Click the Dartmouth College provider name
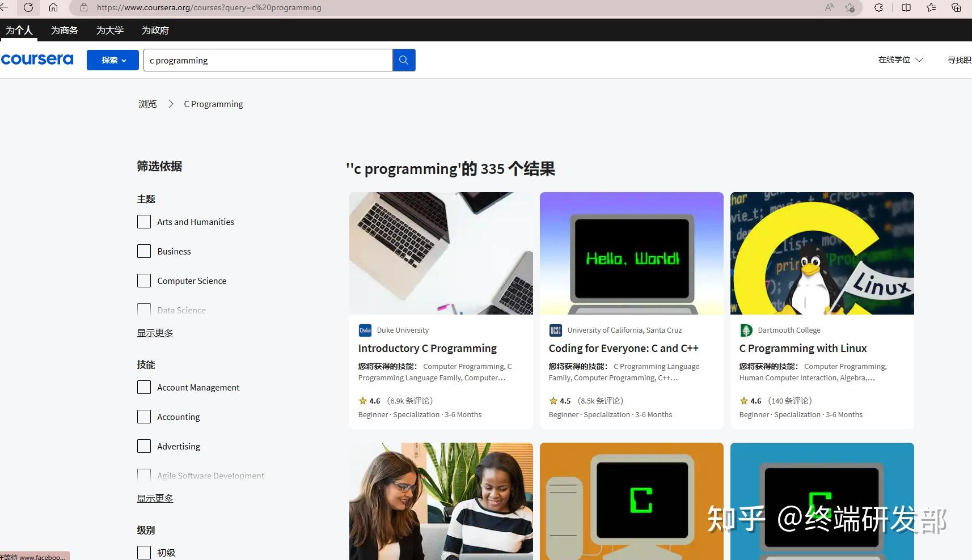The height and width of the screenshot is (560, 972). (789, 330)
